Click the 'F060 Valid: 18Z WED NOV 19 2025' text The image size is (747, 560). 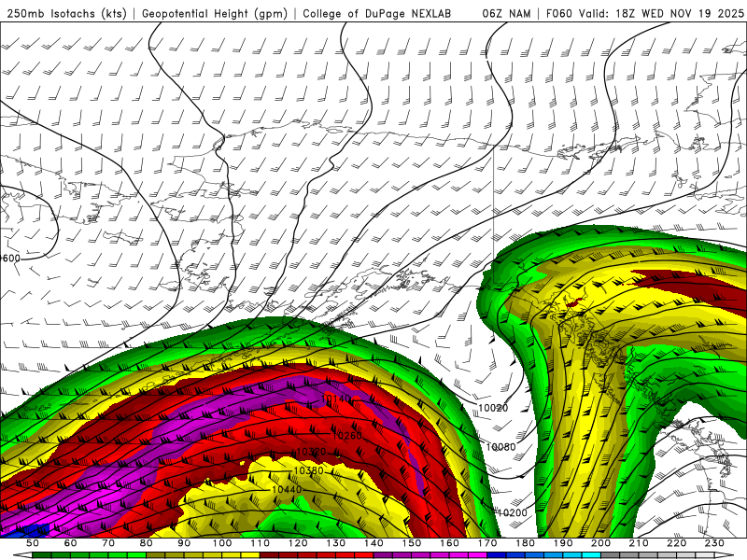pyautogui.click(x=644, y=14)
